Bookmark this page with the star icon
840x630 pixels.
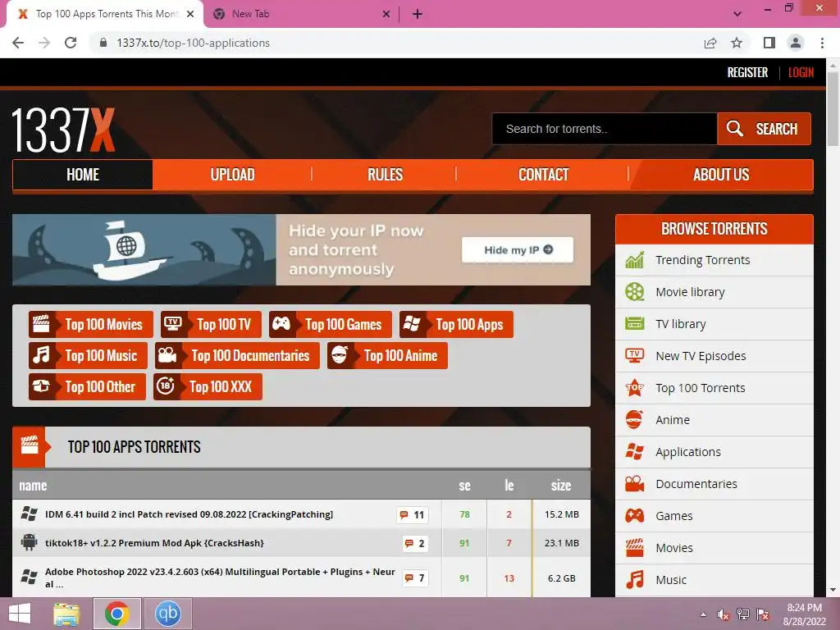pos(737,43)
